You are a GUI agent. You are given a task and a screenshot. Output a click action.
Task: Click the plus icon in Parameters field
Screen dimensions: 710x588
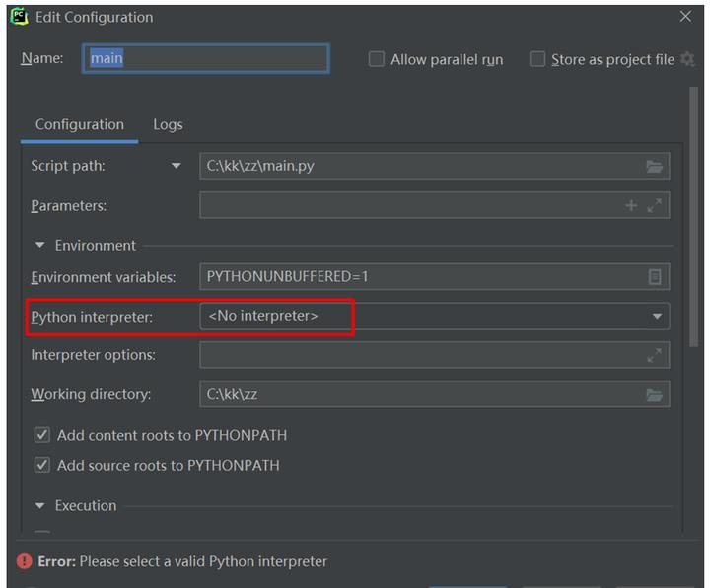coord(631,206)
